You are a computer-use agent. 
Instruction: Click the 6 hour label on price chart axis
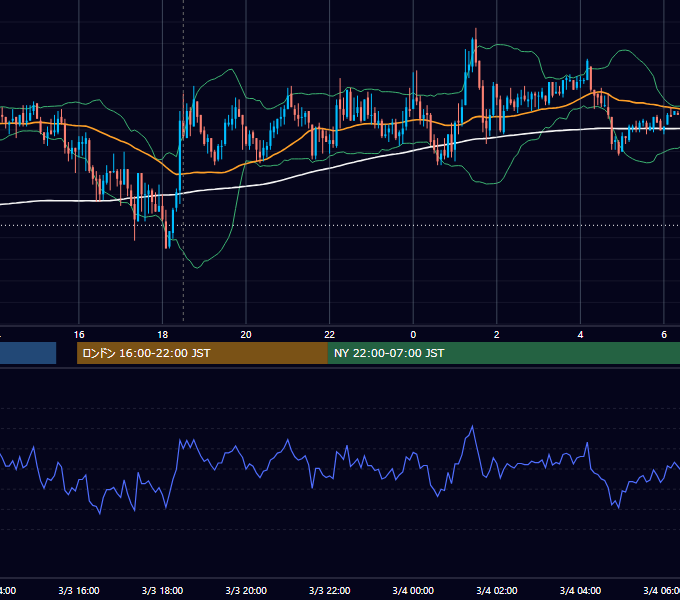click(x=664, y=334)
